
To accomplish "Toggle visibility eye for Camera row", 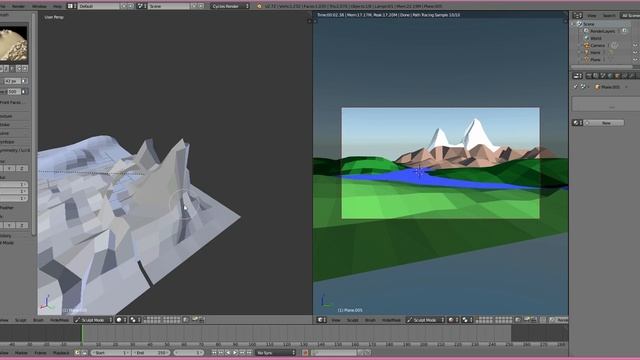I will (x=635, y=45).
